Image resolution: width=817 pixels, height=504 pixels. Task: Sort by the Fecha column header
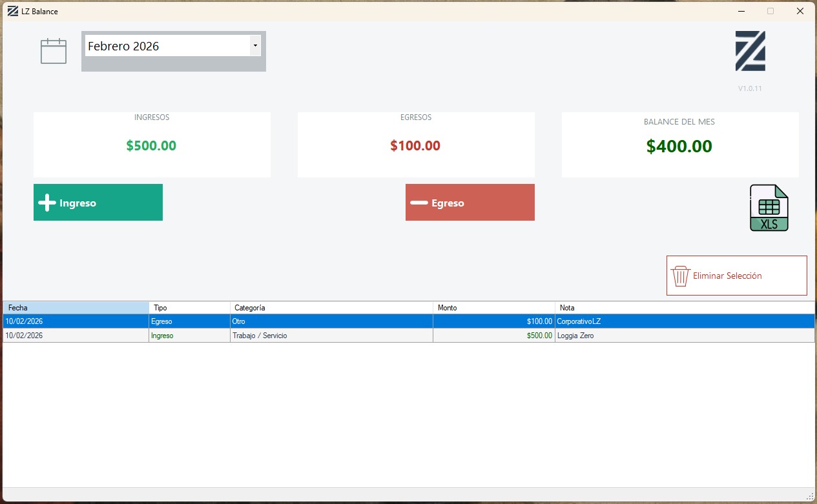tap(76, 308)
